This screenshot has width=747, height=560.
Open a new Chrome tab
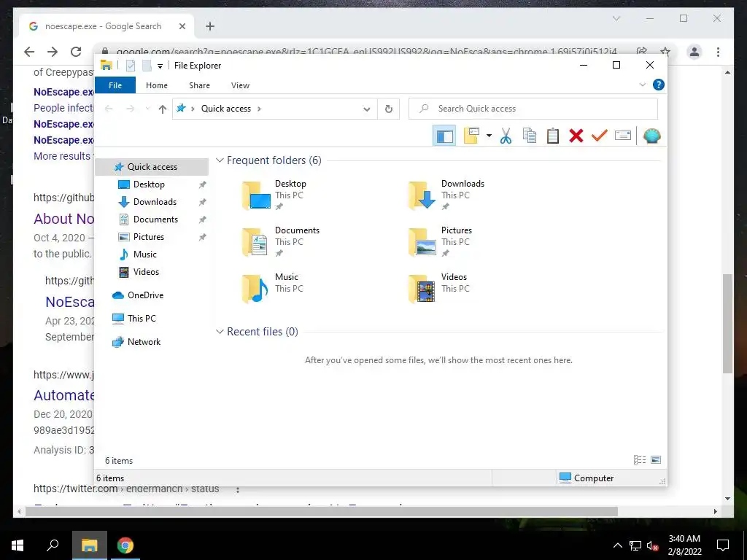[x=210, y=26]
